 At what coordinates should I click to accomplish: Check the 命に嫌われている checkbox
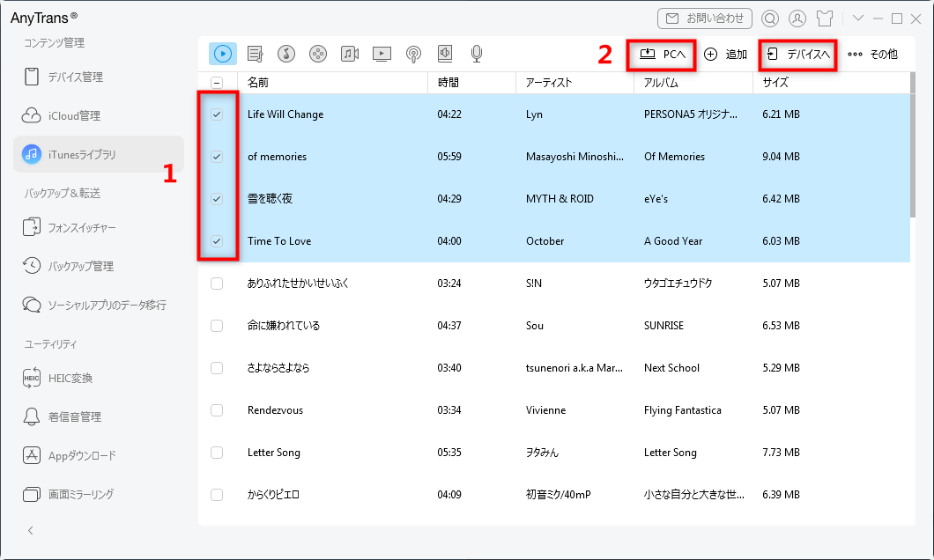217,326
